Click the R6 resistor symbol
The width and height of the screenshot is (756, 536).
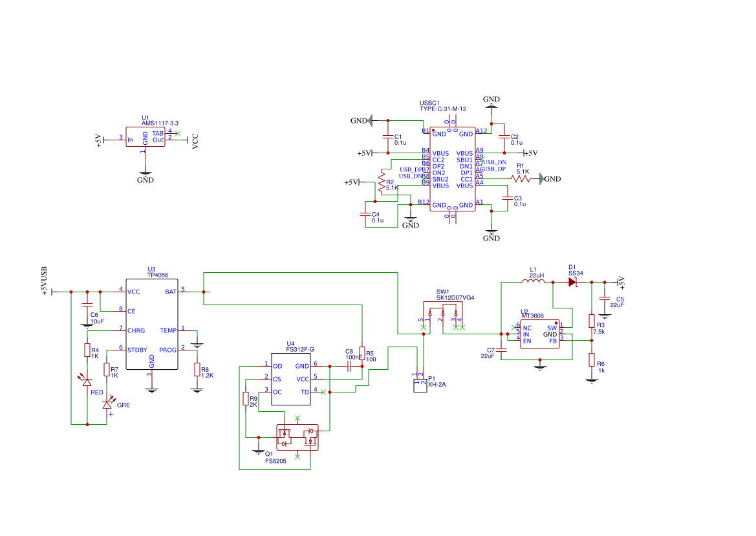[x=592, y=359]
